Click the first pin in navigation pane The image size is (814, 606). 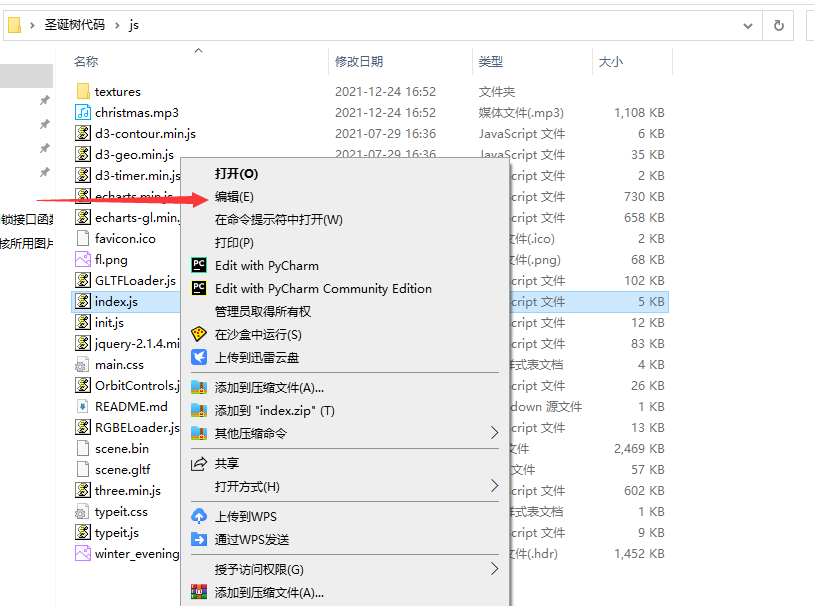click(45, 100)
